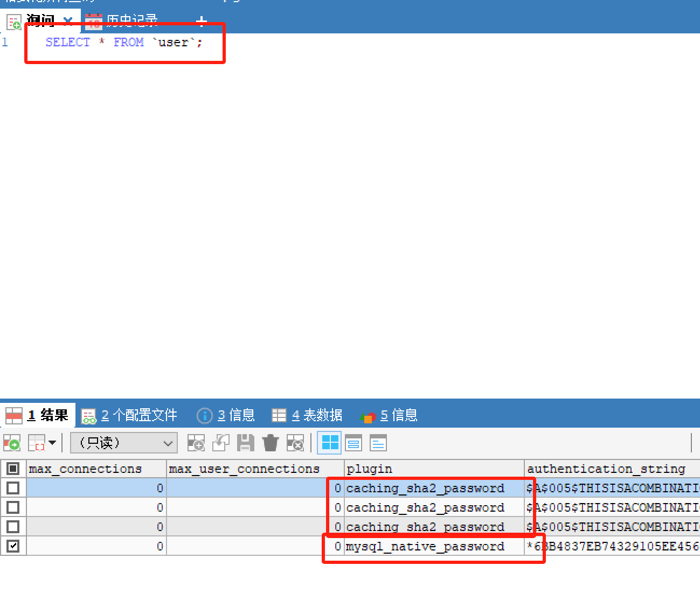Viewport: 700px width, 593px height.
Task: Open the text view display icon
Action: 378,443
